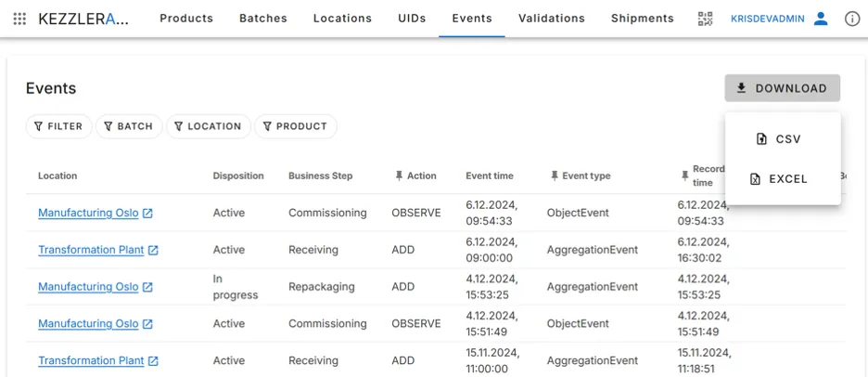
Task: Click the info circle icon
Action: [852, 19]
